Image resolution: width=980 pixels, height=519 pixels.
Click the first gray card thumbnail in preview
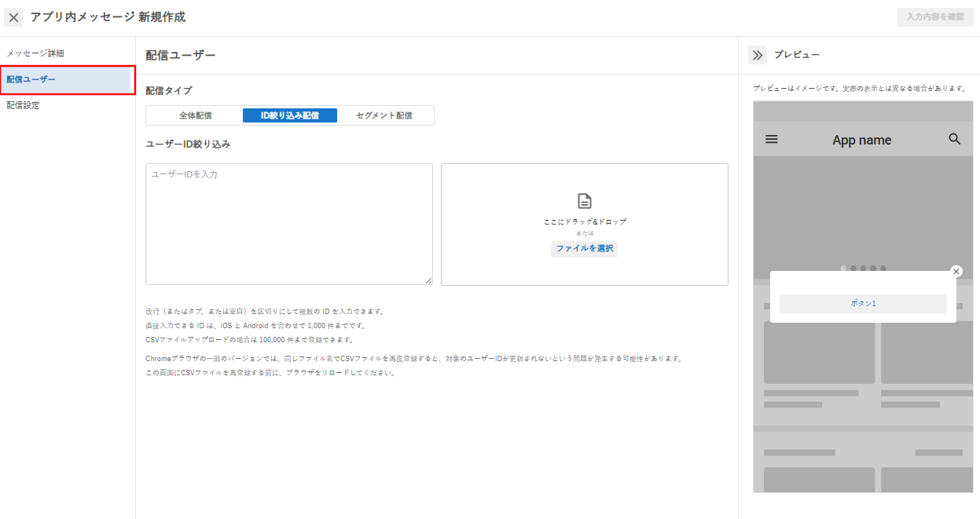(819, 352)
